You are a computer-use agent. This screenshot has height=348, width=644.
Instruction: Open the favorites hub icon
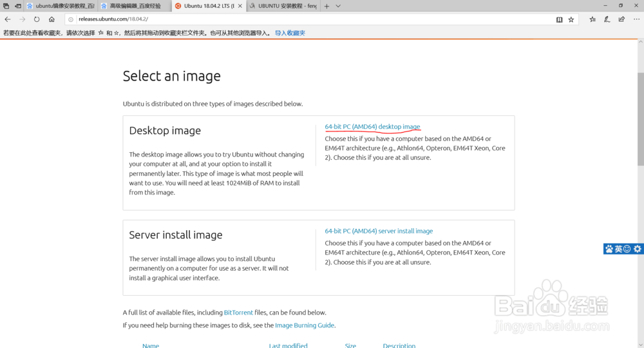(592, 19)
